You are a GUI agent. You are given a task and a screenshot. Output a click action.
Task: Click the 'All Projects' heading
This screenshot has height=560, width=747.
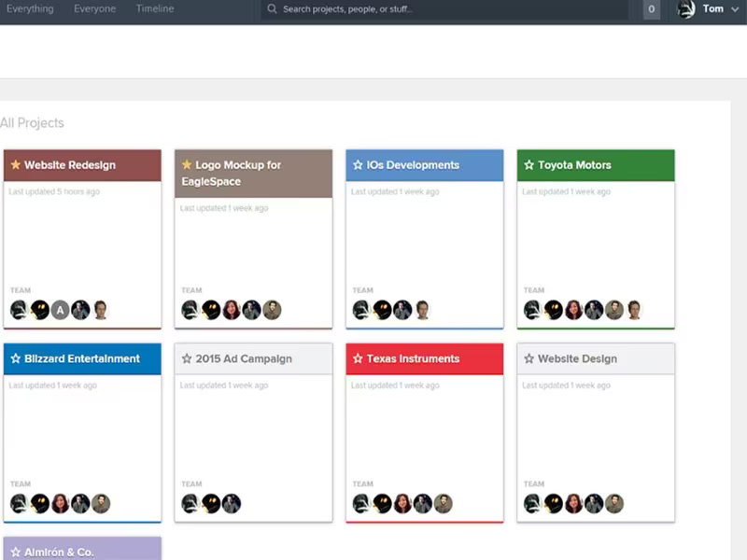tap(32, 123)
